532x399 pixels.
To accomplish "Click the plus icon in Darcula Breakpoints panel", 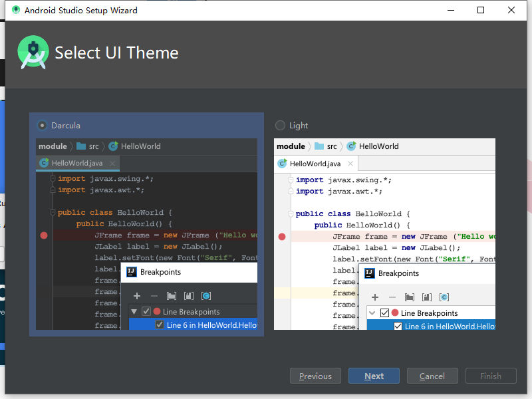I will pyautogui.click(x=137, y=296).
